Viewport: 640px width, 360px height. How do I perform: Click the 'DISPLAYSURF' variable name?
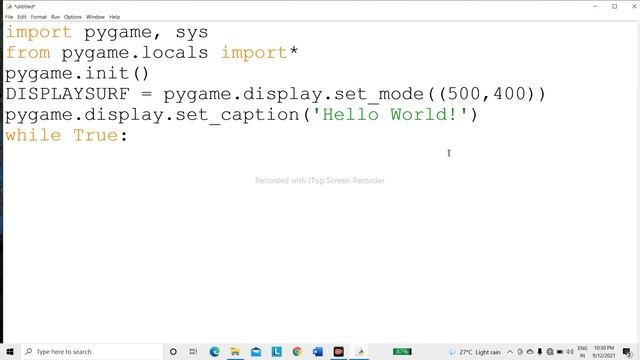(x=67, y=94)
